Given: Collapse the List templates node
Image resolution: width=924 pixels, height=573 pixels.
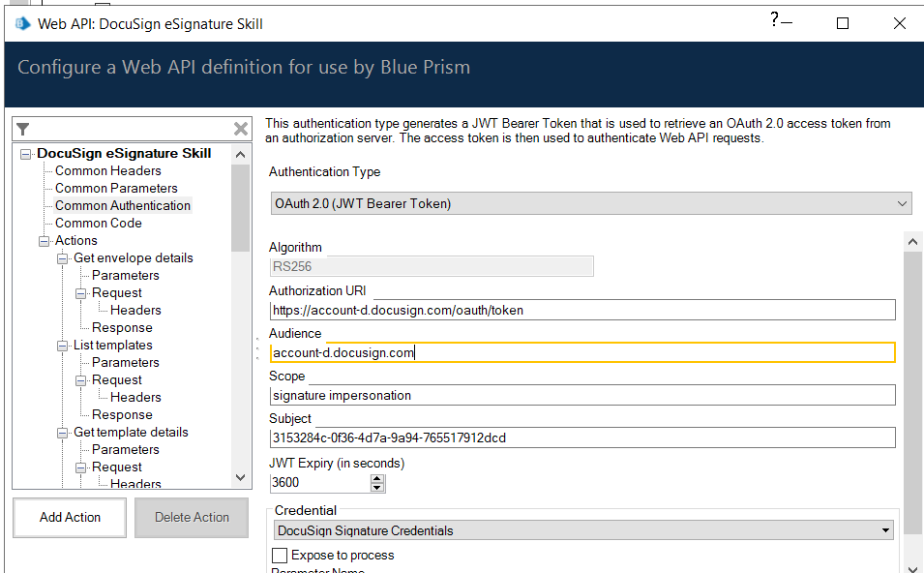Looking at the screenshot, I should pyautogui.click(x=62, y=346).
